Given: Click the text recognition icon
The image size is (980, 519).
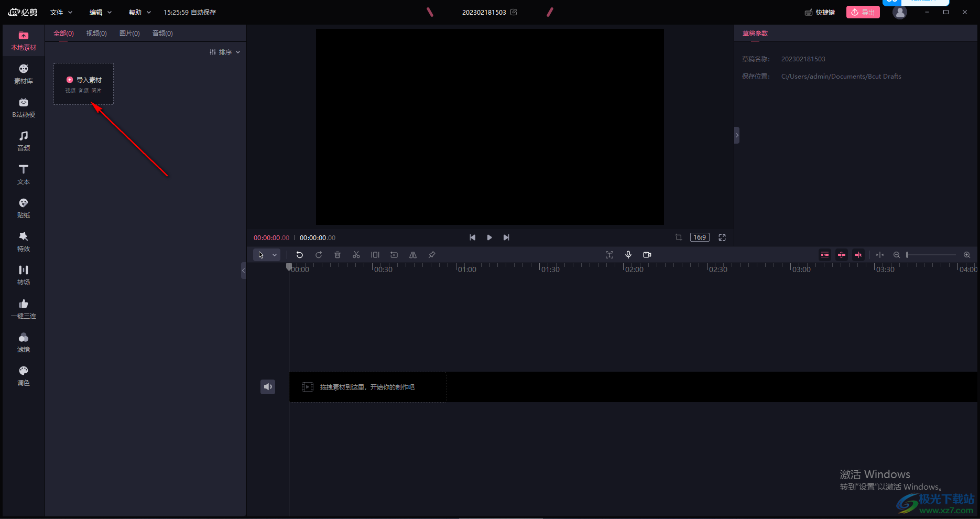Looking at the screenshot, I should click(609, 255).
